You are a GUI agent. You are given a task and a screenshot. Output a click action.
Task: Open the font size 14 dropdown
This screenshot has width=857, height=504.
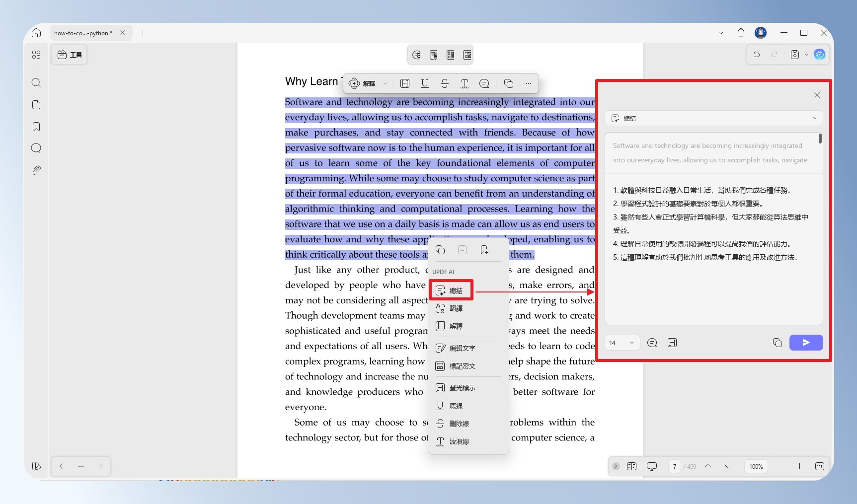[622, 343]
